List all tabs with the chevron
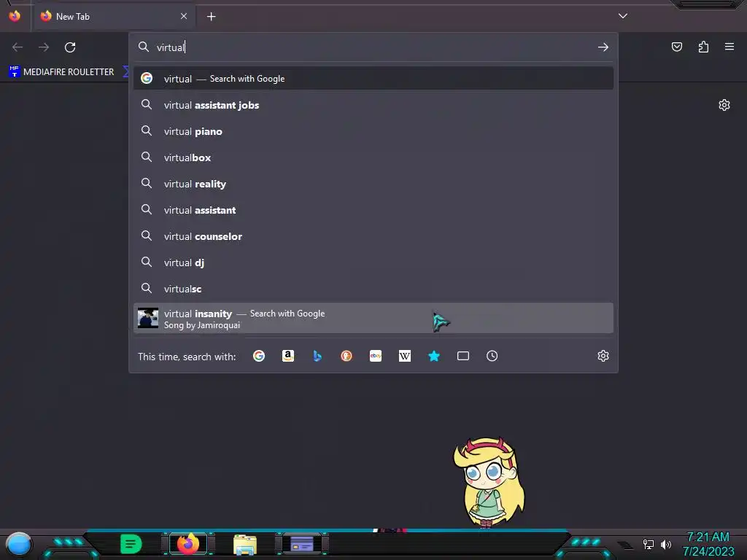Screen dimensions: 747x560 pos(623,16)
